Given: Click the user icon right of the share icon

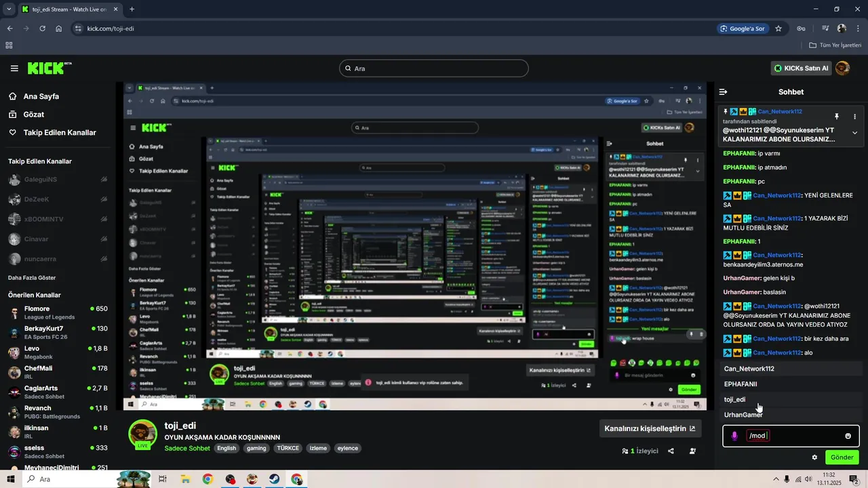Looking at the screenshot, I should (692, 451).
